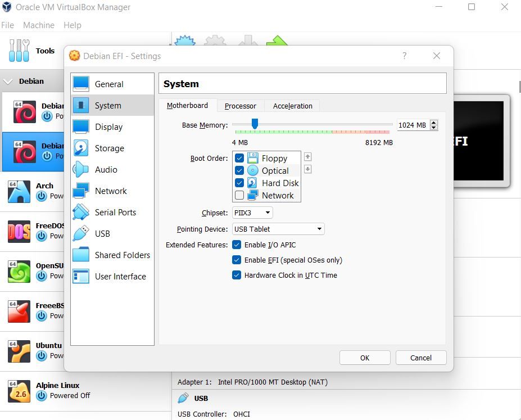Click Base Memory value field 1024 MB
This screenshot has width=521, height=420.
[x=413, y=125]
